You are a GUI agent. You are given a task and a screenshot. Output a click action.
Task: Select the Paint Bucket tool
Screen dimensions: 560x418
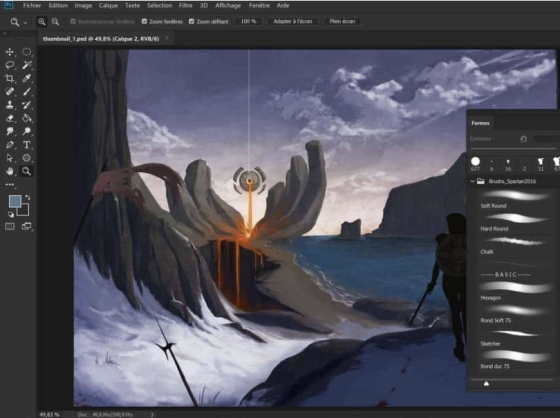(26, 118)
